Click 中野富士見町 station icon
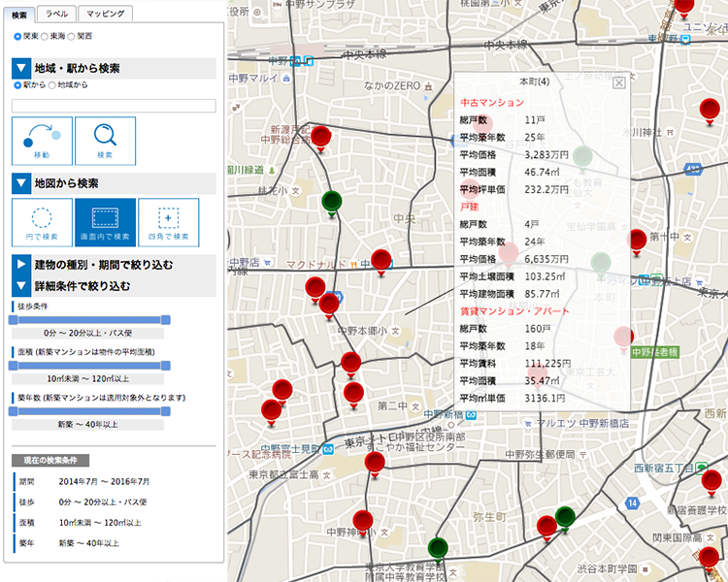Image resolution: width=728 pixels, height=582 pixels. 328,449
